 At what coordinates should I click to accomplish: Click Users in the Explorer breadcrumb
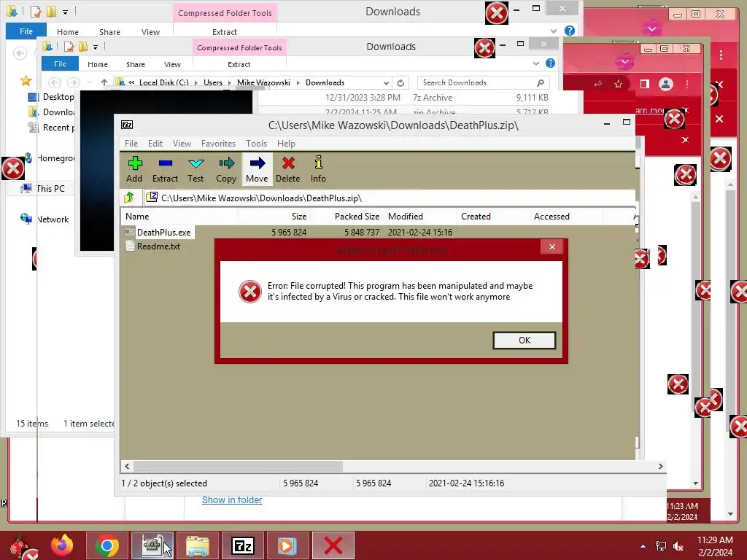pos(213,82)
